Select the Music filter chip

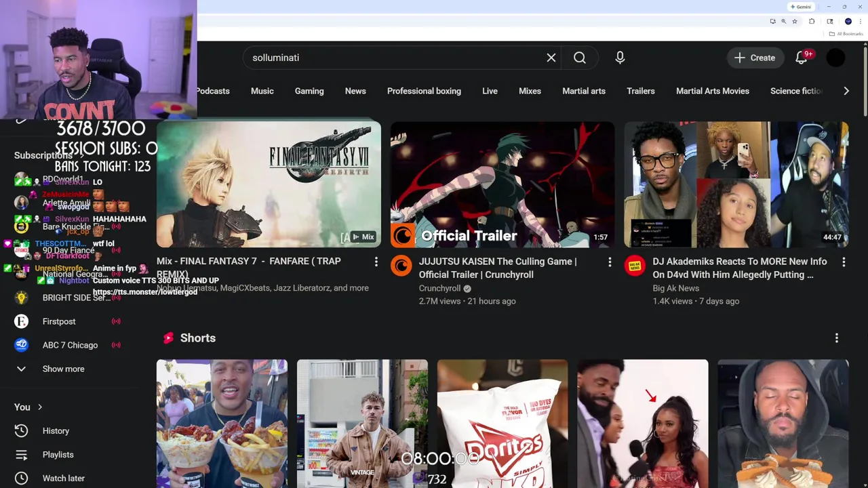(262, 91)
